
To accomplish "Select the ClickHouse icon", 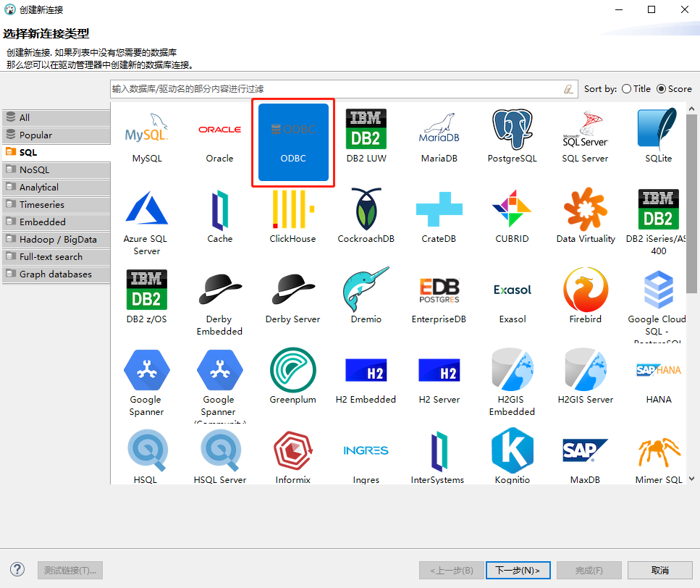I will click(x=293, y=209).
